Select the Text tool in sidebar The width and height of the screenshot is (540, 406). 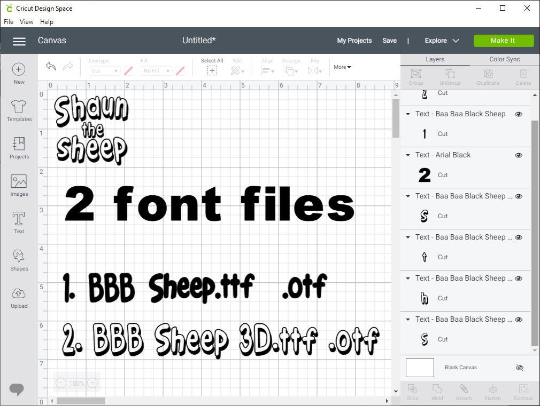coord(19,222)
